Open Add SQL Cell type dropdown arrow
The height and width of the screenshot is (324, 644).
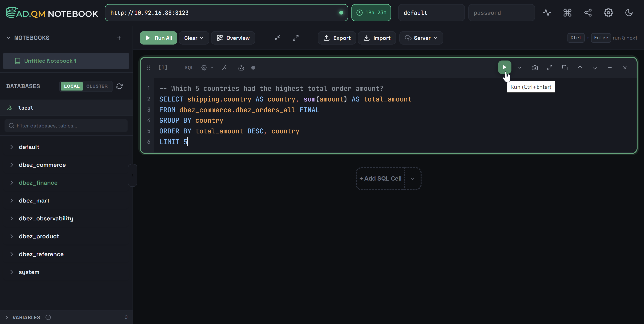413,179
